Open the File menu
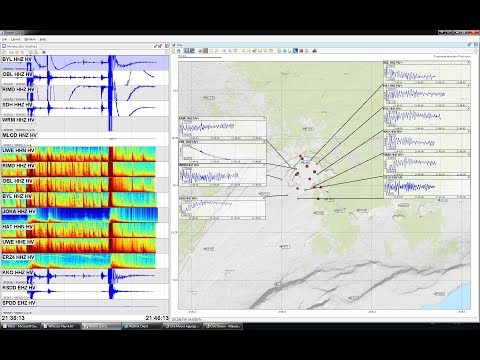This screenshot has height=360, width=480. click(x=5, y=39)
